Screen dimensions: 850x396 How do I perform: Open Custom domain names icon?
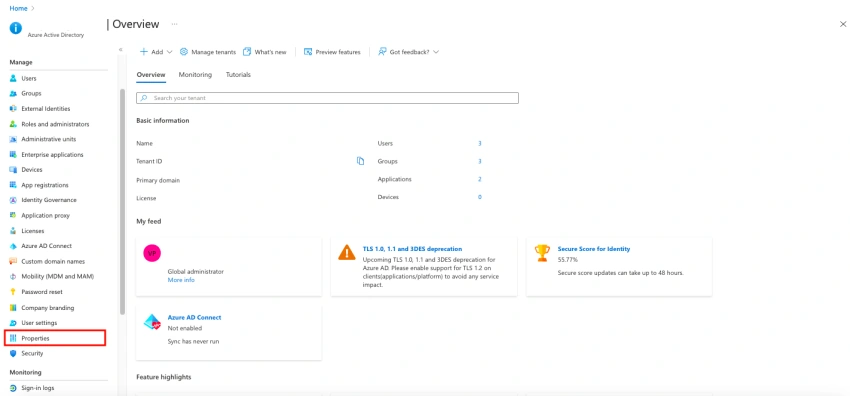point(14,261)
